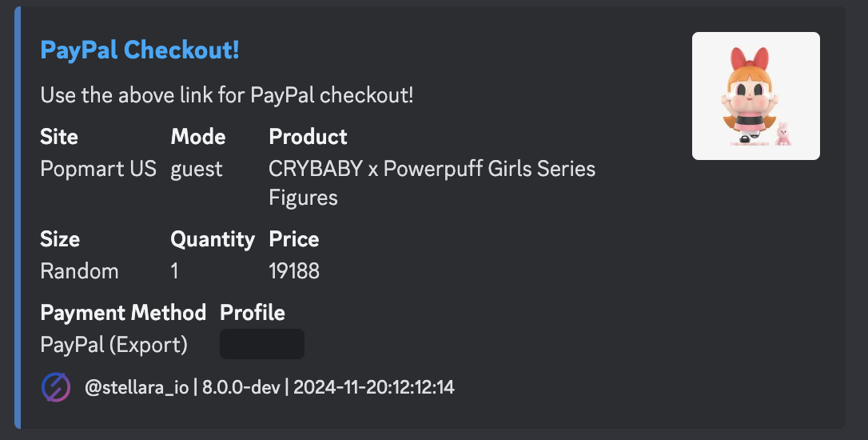Click the "guest" mode value
This screenshot has height=440, width=868.
click(197, 170)
